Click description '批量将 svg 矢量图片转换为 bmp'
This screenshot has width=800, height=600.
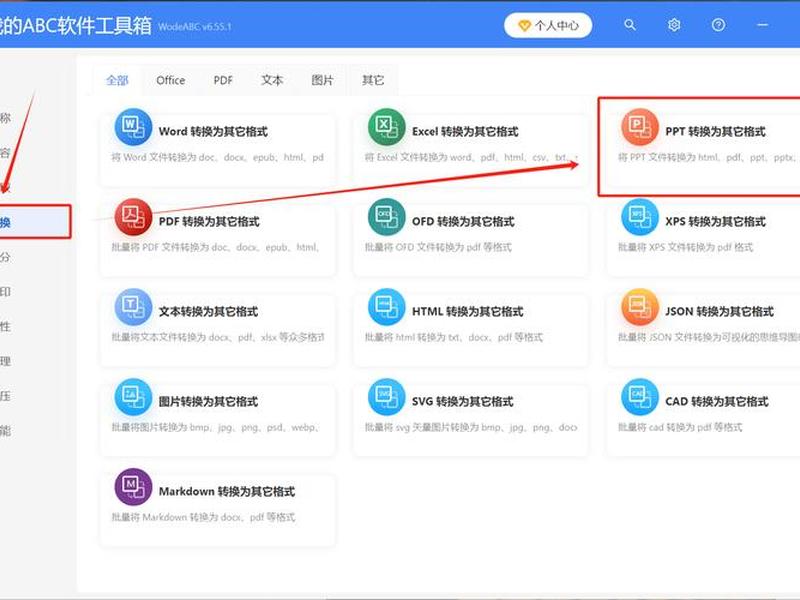point(471,428)
